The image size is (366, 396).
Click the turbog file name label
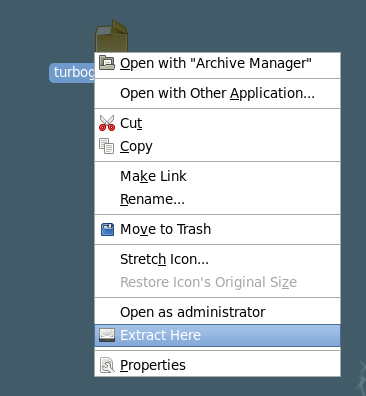point(72,73)
